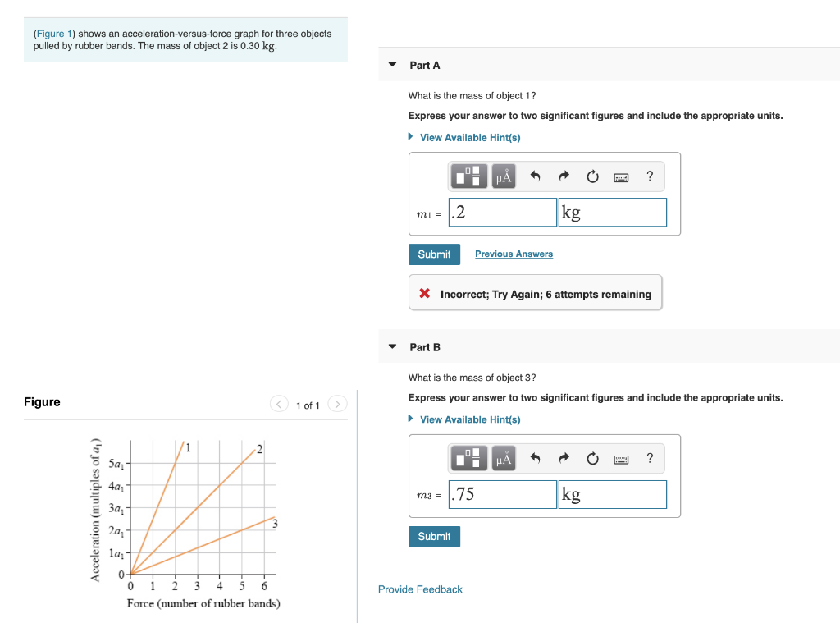Collapse the Part A section
This screenshot has height=623, width=840.
point(391,64)
